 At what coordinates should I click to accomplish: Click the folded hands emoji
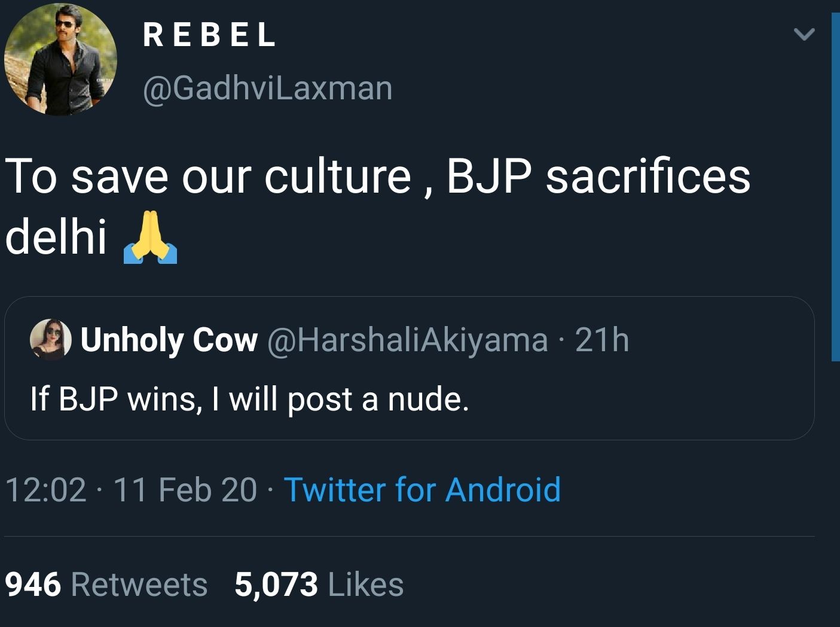coord(150,238)
